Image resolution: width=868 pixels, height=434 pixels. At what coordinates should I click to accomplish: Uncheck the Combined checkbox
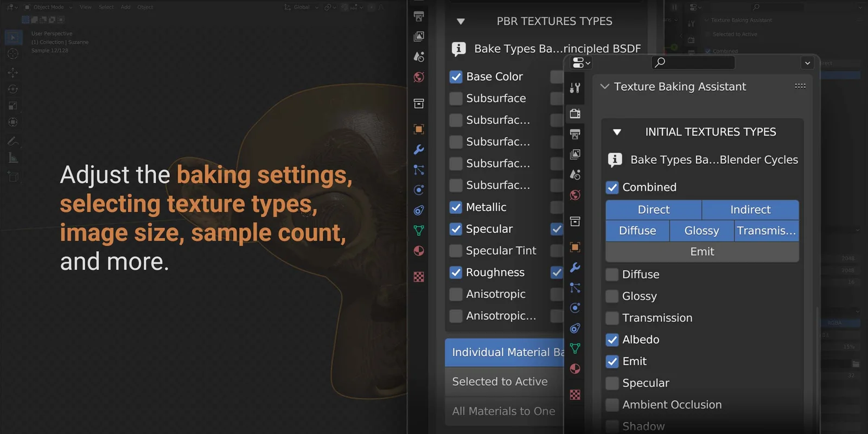[x=612, y=188]
